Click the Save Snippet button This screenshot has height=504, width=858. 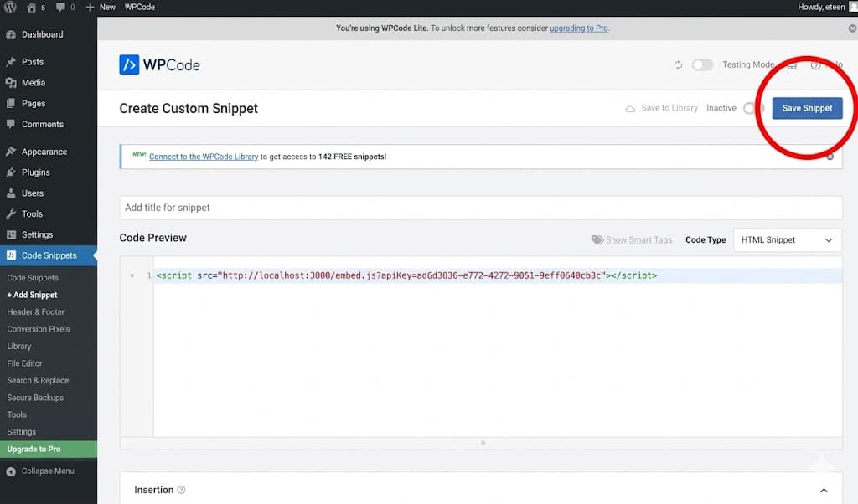[807, 108]
